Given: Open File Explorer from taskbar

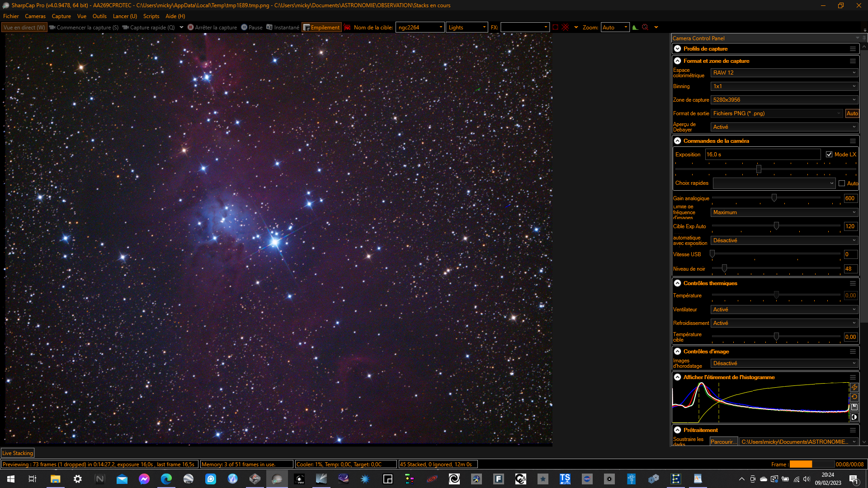Looking at the screenshot, I should tap(55, 479).
